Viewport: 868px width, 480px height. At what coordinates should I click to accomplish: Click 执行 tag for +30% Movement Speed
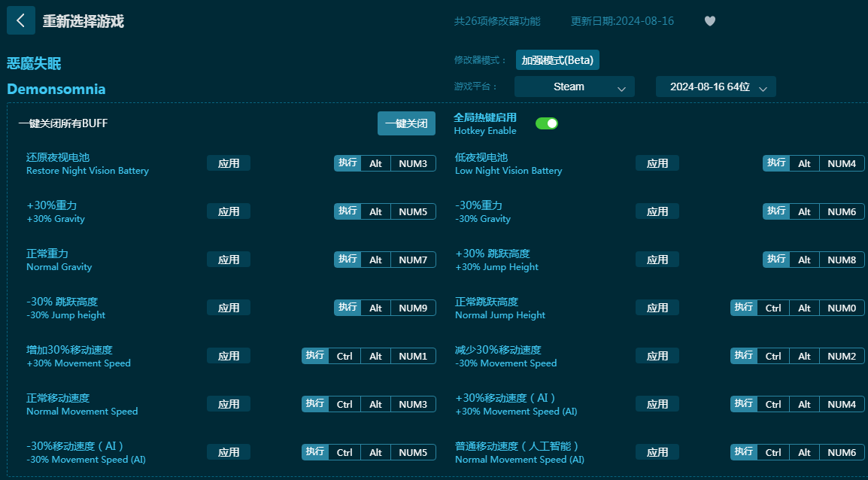[315, 356]
